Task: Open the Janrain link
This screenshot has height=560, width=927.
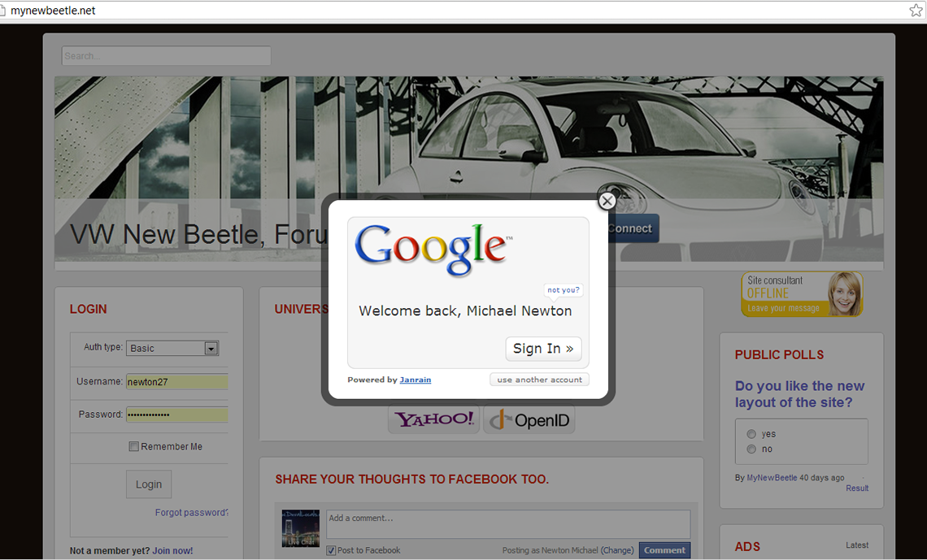Action: tap(415, 380)
